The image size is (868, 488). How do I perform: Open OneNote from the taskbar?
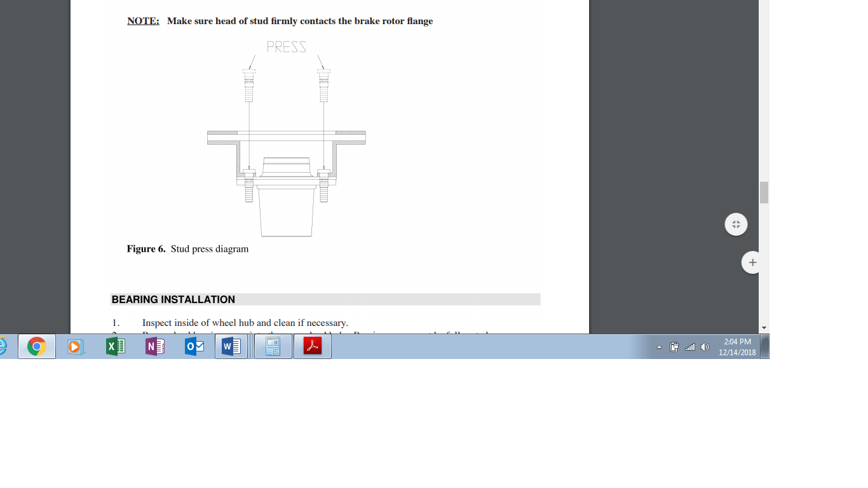click(x=154, y=347)
